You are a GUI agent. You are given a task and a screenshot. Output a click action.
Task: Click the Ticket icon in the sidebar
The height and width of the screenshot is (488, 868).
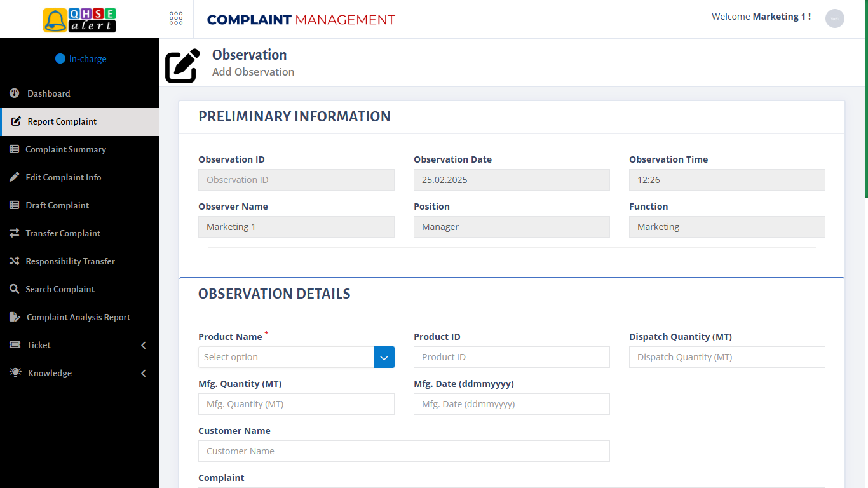click(14, 345)
